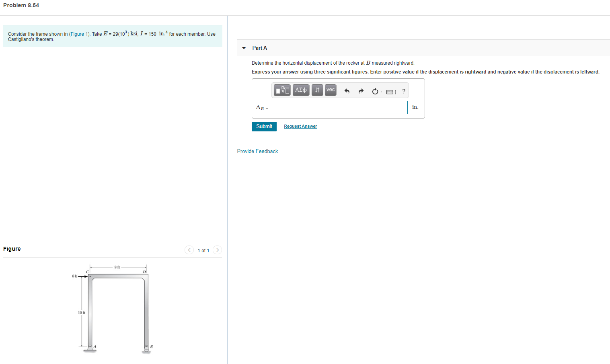Select the subscript/superscript arrows icon

click(x=317, y=90)
